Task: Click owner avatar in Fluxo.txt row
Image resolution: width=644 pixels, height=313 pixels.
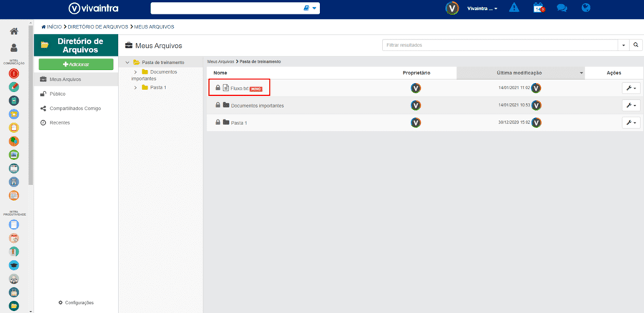Action: click(x=416, y=88)
